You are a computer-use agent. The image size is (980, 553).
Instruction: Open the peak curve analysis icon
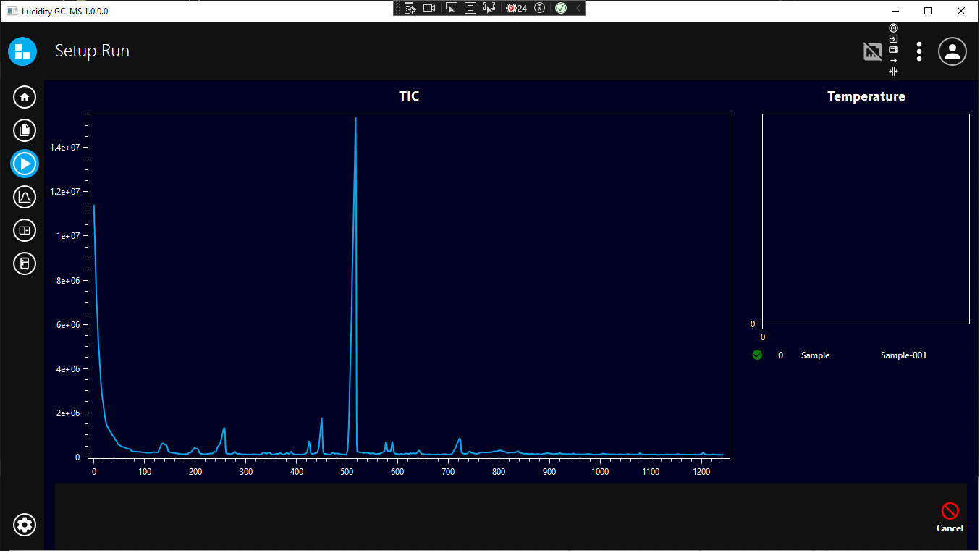[25, 197]
